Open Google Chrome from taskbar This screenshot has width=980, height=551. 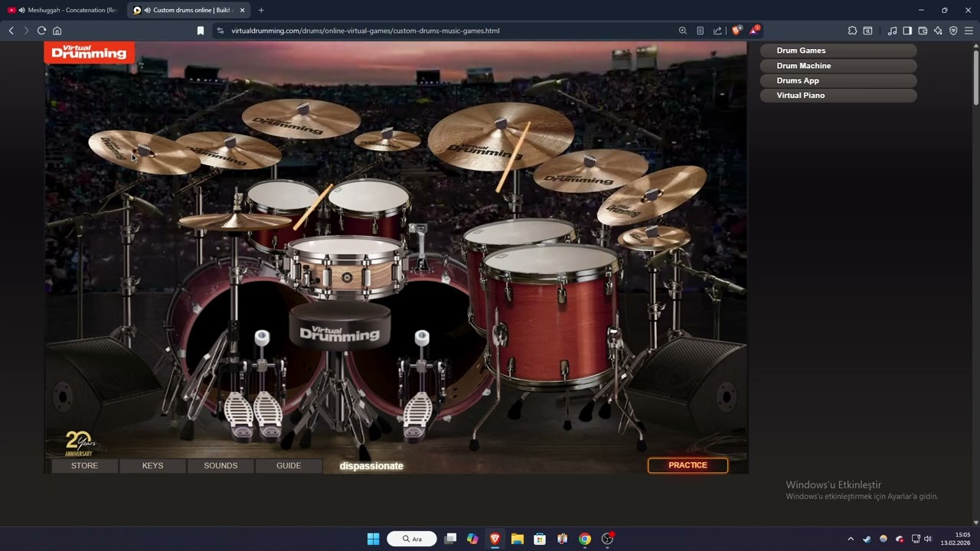[x=585, y=539]
